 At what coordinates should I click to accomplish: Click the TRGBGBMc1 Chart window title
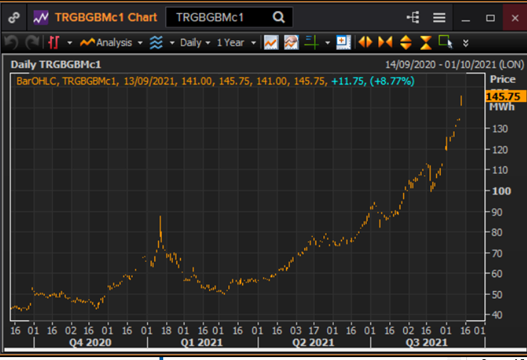[106, 17]
